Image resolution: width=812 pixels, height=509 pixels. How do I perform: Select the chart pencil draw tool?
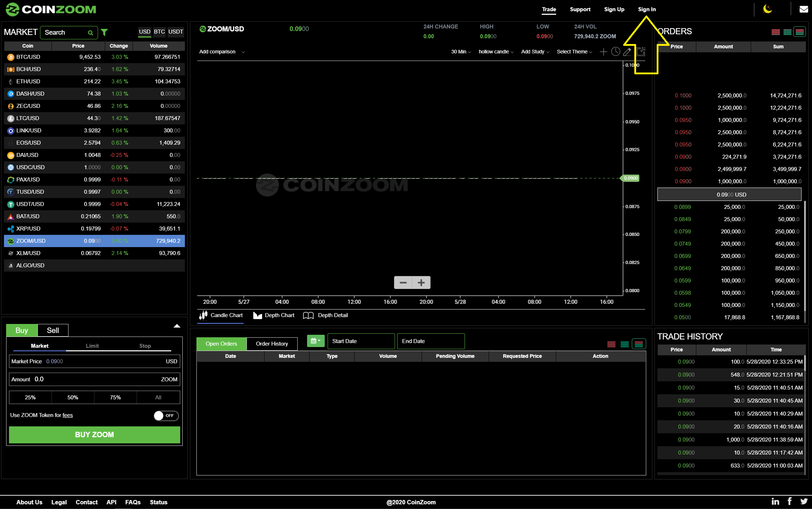(627, 52)
